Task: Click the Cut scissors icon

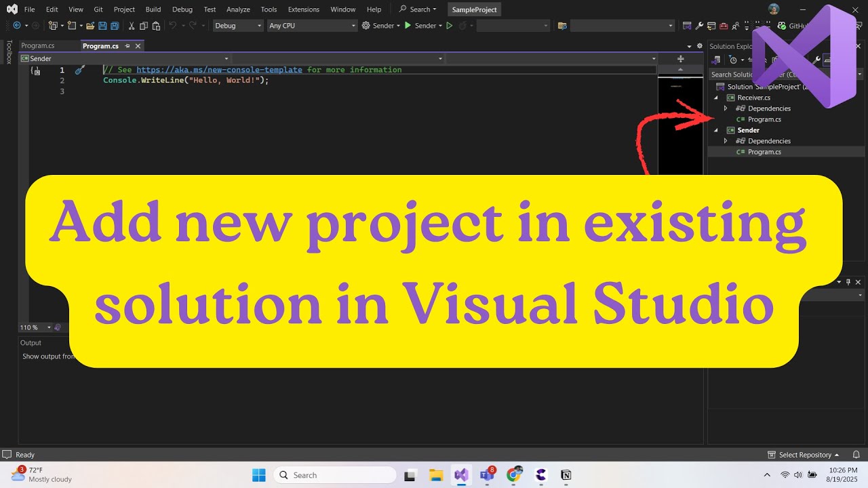Action: tap(132, 26)
